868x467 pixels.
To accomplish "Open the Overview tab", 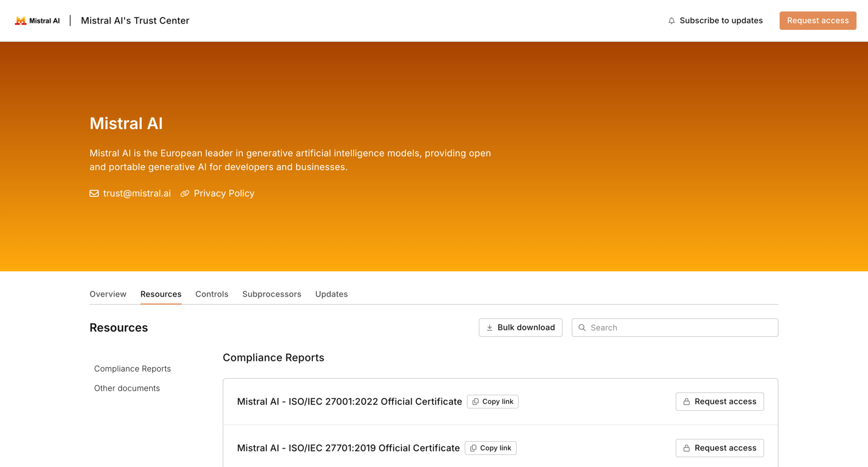I will (x=108, y=294).
